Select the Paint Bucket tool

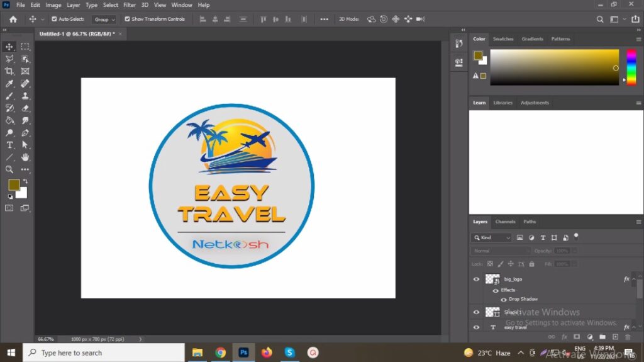click(9, 120)
